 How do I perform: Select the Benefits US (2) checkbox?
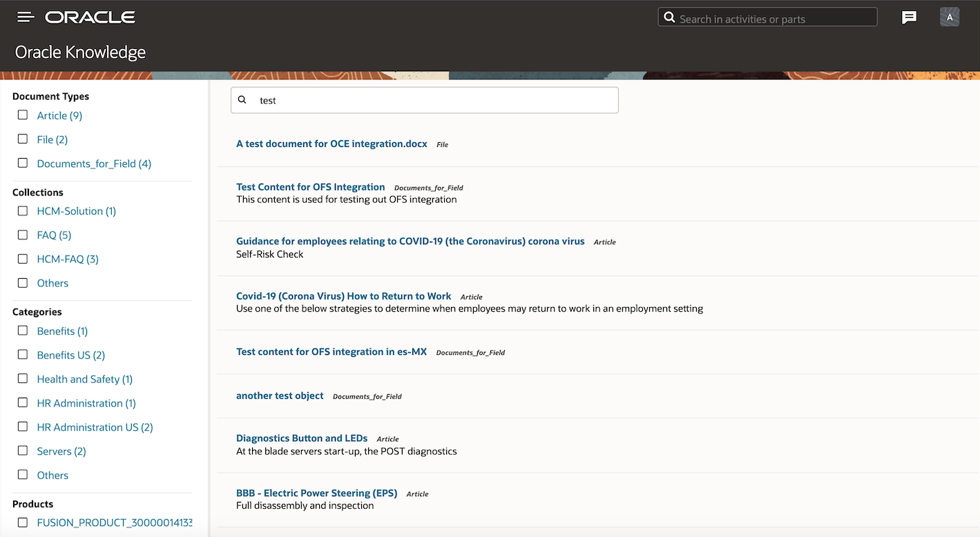click(23, 355)
